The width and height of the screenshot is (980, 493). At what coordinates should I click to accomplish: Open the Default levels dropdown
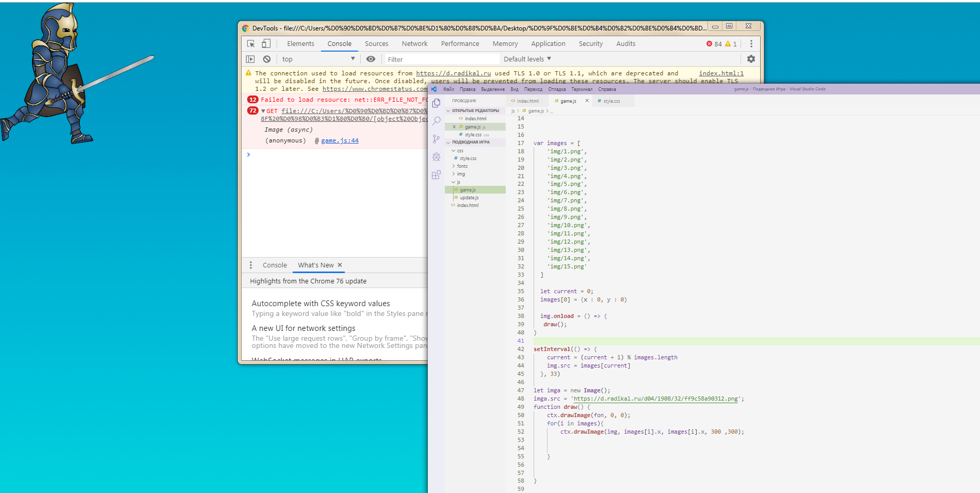coord(527,59)
